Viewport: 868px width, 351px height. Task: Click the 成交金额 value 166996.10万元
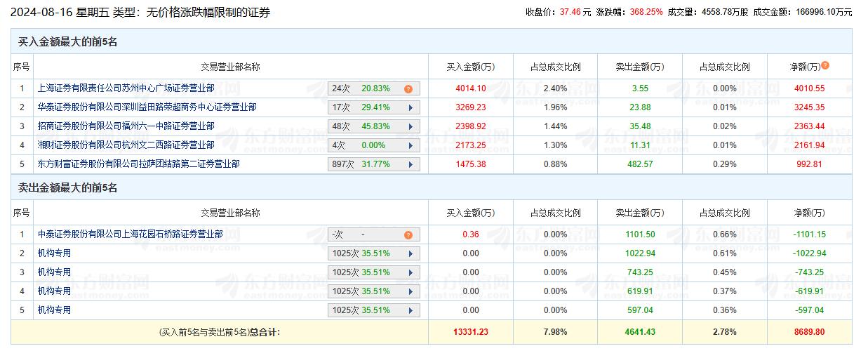coord(823,12)
